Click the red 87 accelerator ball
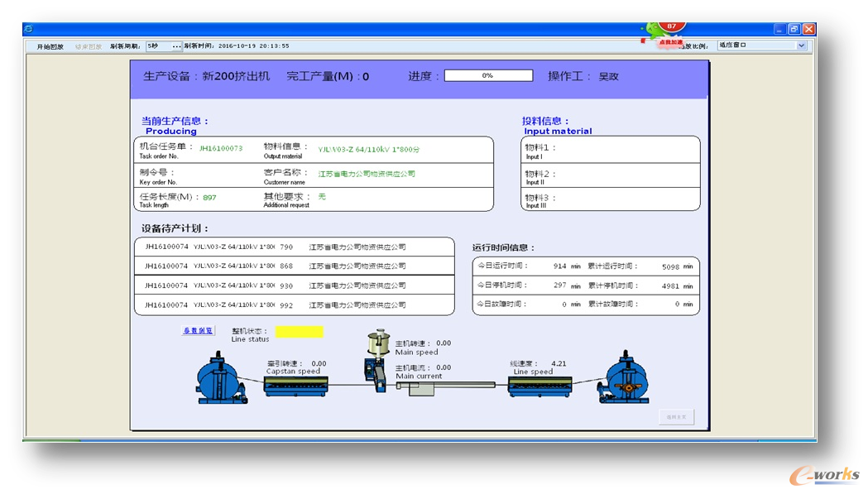This screenshot has width=868, height=494. coord(672,26)
